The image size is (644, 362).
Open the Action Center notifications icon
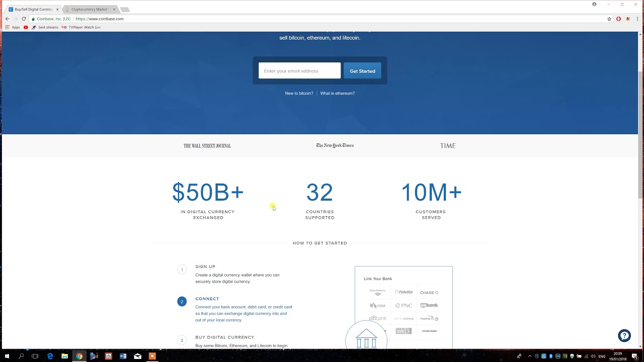(635, 356)
